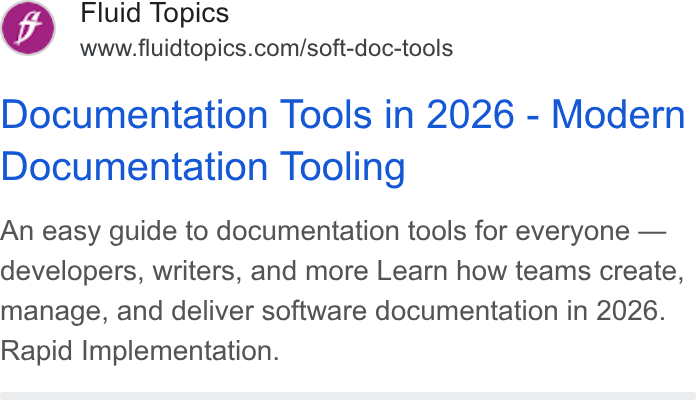
Task: Click the Fluid Topics purple logo icon
Action: point(28,28)
